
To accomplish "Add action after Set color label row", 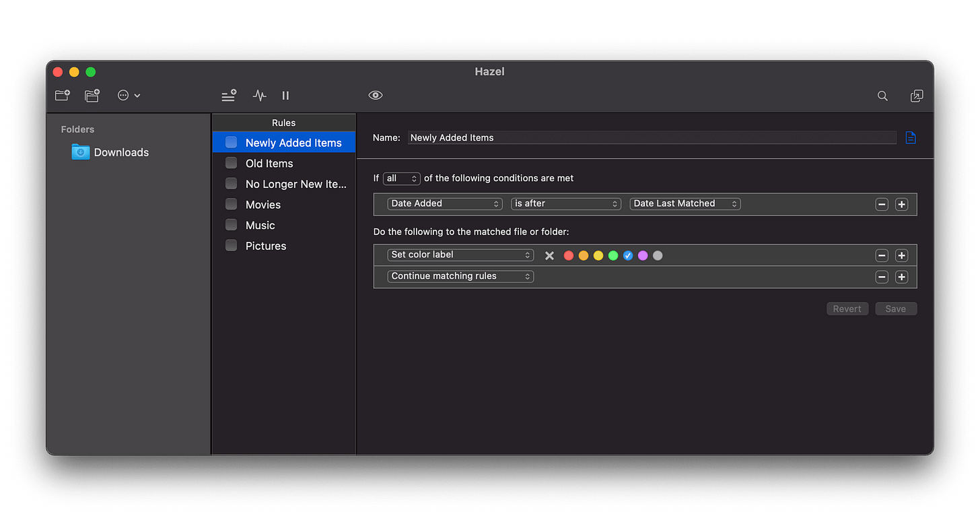I will [902, 255].
